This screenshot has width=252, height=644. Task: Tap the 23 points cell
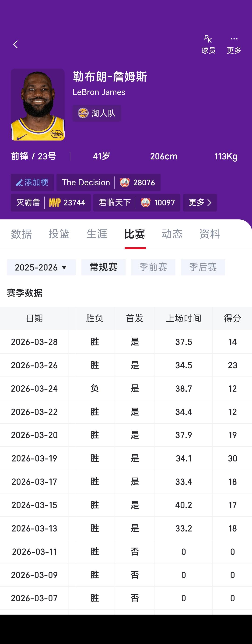point(232,365)
